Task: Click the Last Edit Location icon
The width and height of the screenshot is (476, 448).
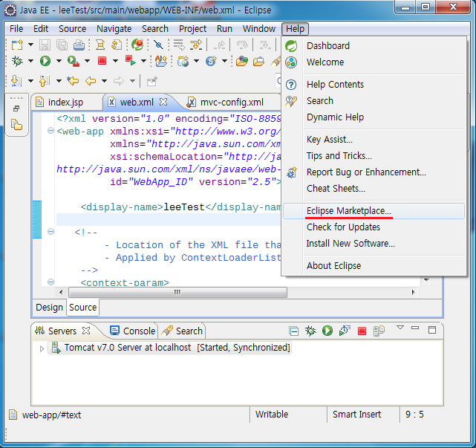Action: click(x=73, y=81)
